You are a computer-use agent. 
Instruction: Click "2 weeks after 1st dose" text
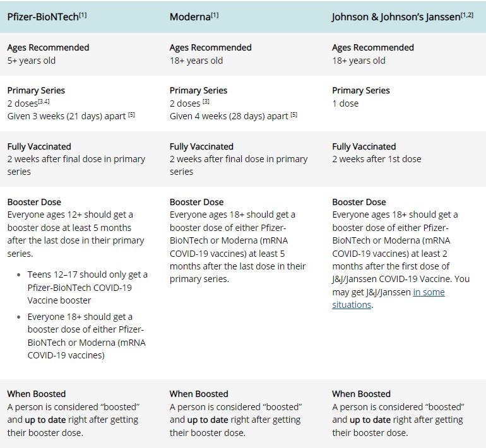376,159
